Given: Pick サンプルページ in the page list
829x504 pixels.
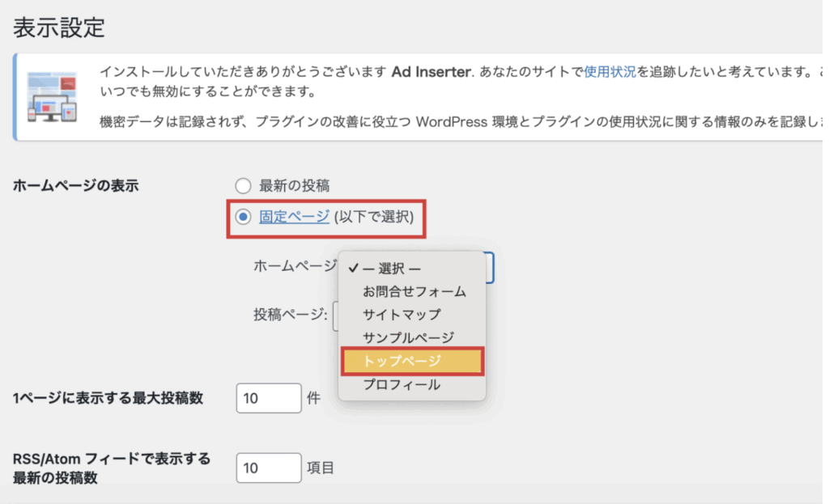Looking at the screenshot, I should tap(408, 337).
